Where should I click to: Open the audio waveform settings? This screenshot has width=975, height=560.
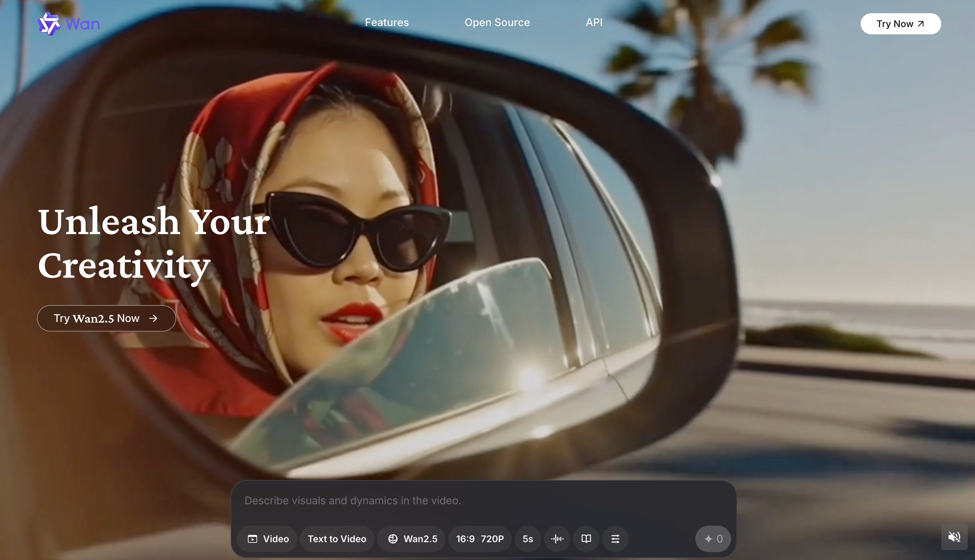point(557,539)
